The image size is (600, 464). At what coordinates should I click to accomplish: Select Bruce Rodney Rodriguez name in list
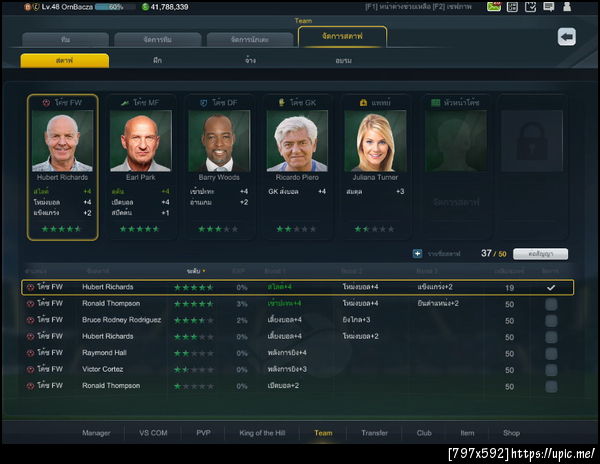click(121, 320)
